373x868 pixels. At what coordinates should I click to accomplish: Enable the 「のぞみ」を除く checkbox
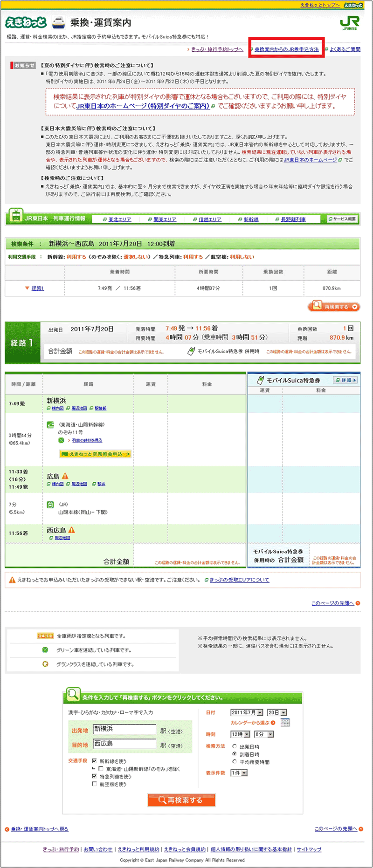[101, 769]
